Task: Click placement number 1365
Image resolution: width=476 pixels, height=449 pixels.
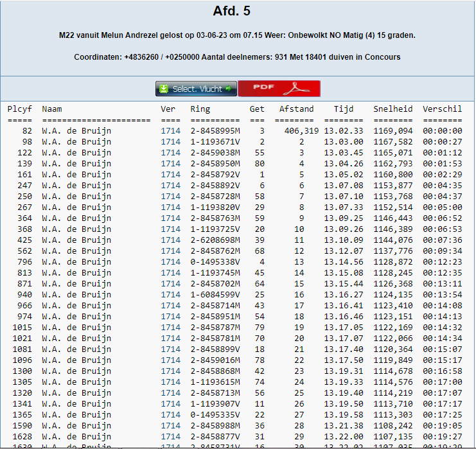Action: 22,415
